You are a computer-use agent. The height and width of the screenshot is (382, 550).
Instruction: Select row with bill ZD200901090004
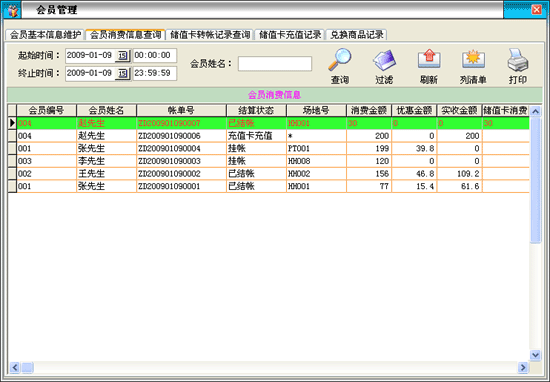coord(268,148)
